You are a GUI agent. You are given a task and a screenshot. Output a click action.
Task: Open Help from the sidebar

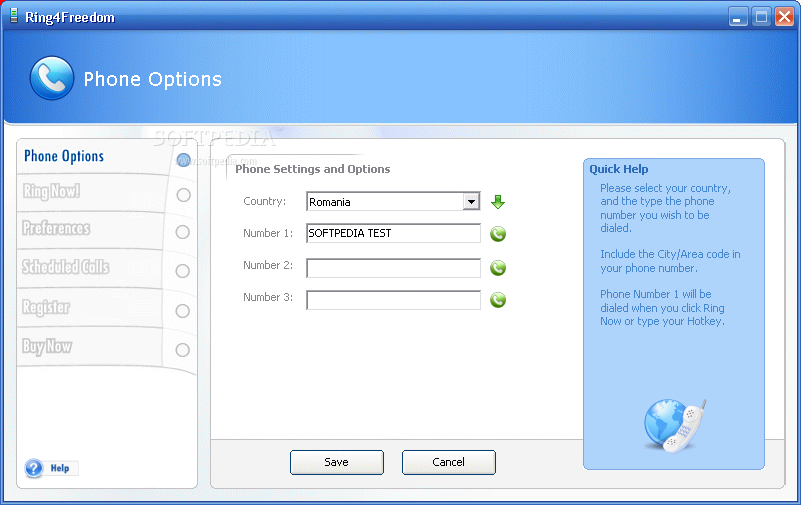pyautogui.click(x=51, y=468)
